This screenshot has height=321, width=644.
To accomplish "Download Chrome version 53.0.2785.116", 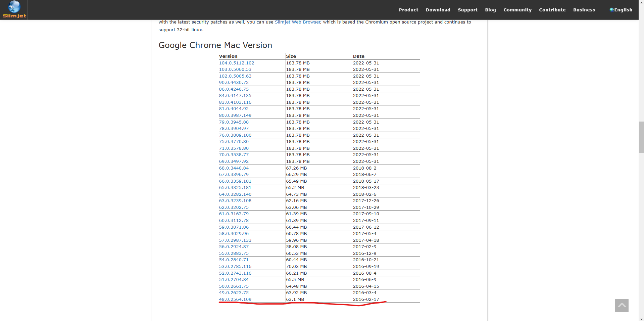I will 235,267.
